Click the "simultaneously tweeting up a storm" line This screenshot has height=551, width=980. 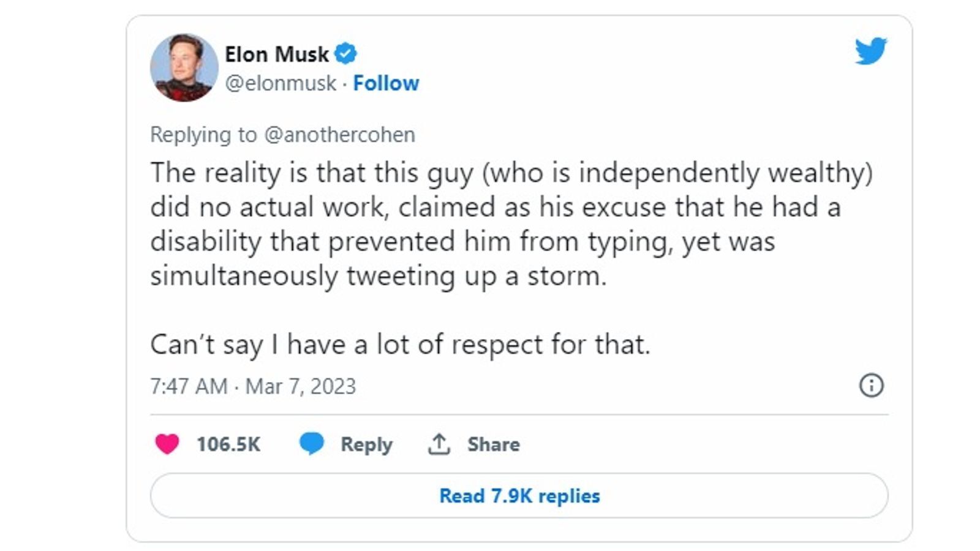pyautogui.click(x=378, y=276)
